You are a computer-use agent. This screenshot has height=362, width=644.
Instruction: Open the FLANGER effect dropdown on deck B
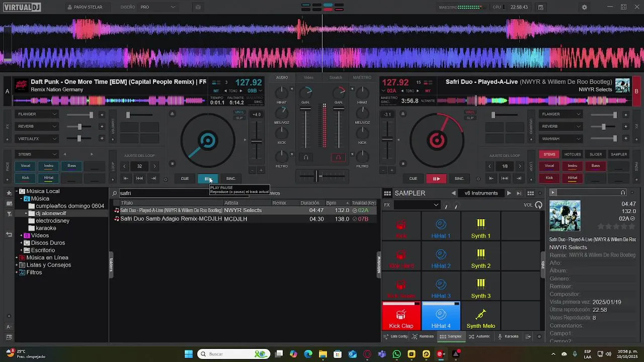click(x=561, y=114)
